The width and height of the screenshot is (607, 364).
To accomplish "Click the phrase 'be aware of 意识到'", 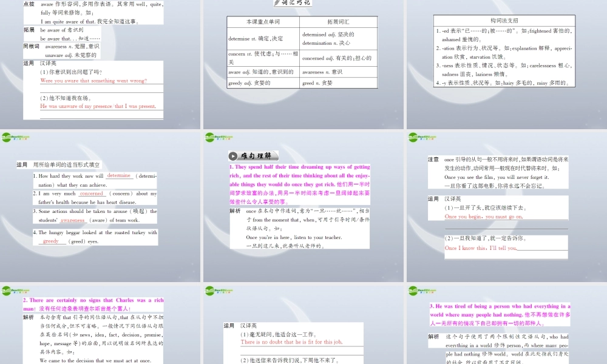I will 61,30.
